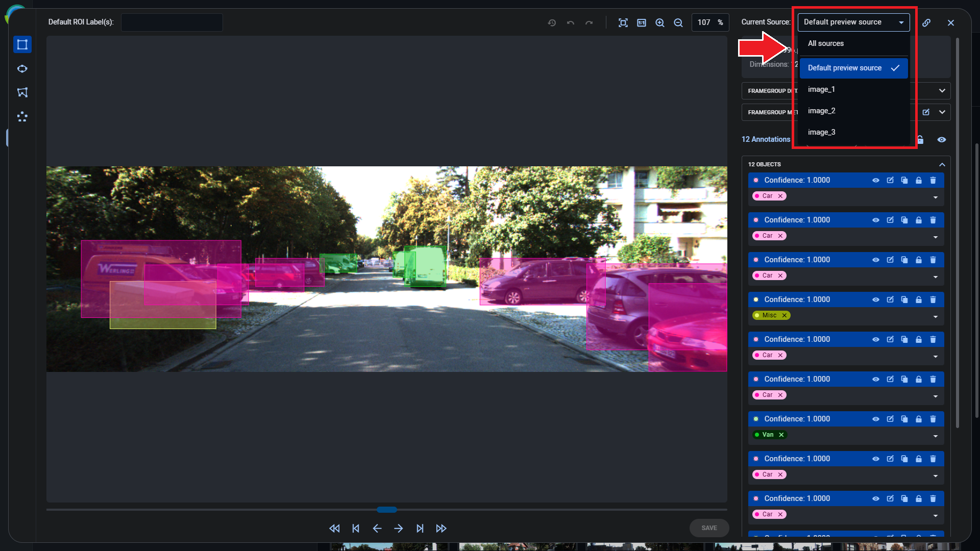Select image_1 from source dropdown
This screenshot has width=980, height=551.
821,89
